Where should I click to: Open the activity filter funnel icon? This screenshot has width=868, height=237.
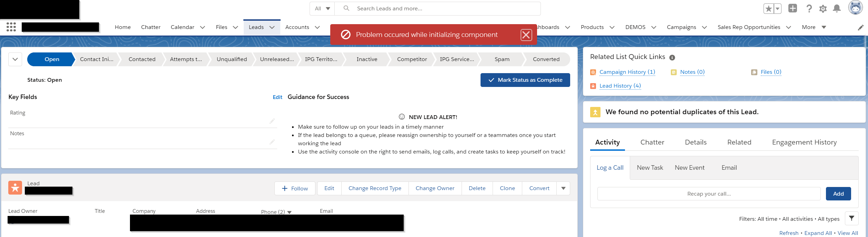(x=851, y=218)
